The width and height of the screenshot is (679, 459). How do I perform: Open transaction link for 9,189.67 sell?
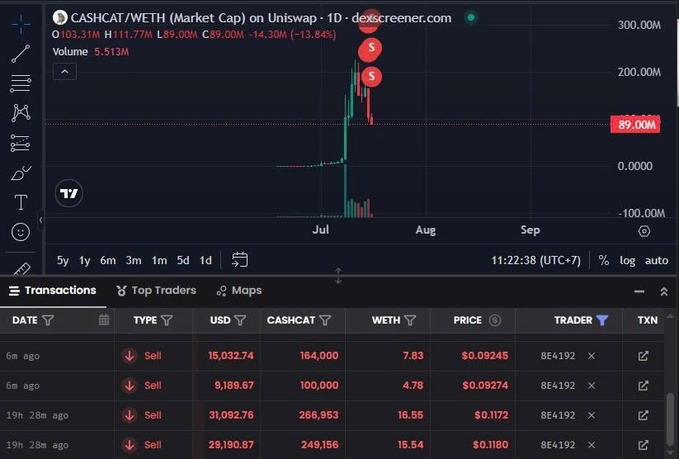pyautogui.click(x=643, y=385)
